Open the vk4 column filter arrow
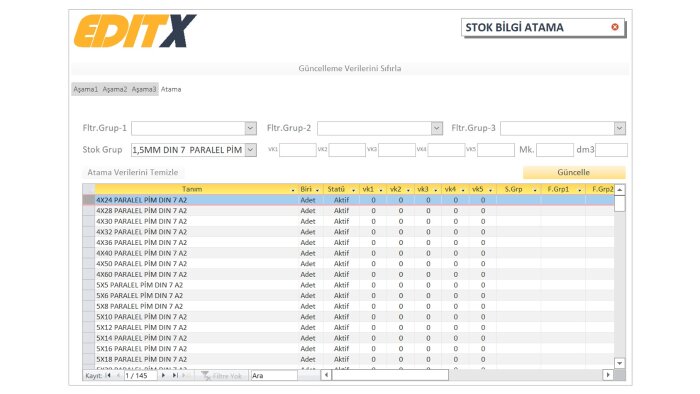700x394 pixels. point(463,190)
